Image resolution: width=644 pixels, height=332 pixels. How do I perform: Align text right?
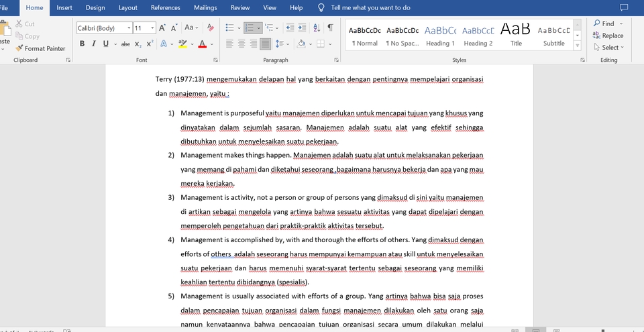[x=254, y=44]
